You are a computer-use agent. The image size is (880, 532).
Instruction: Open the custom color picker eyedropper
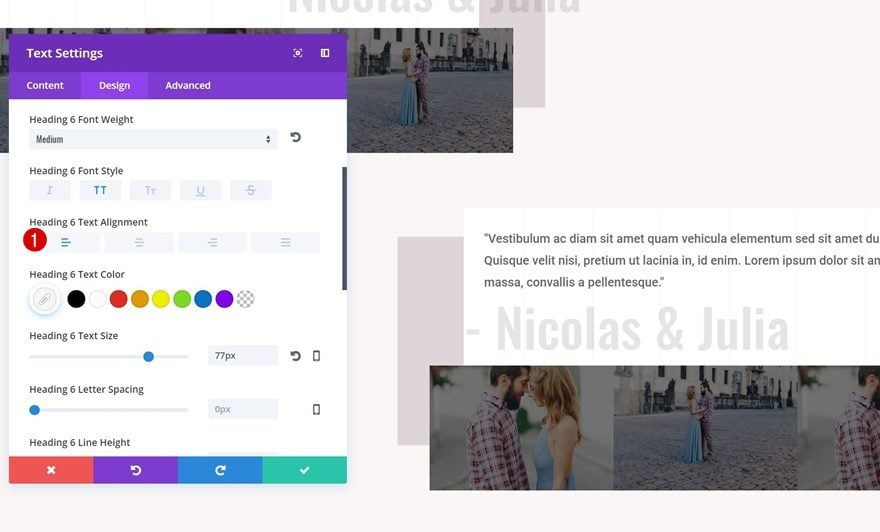(45, 299)
